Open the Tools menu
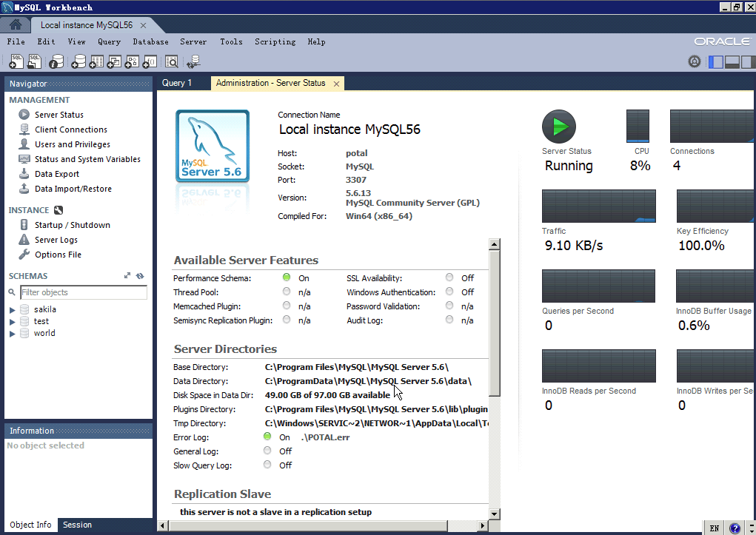This screenshot has width=756, height=535. (x=232, y=42)
